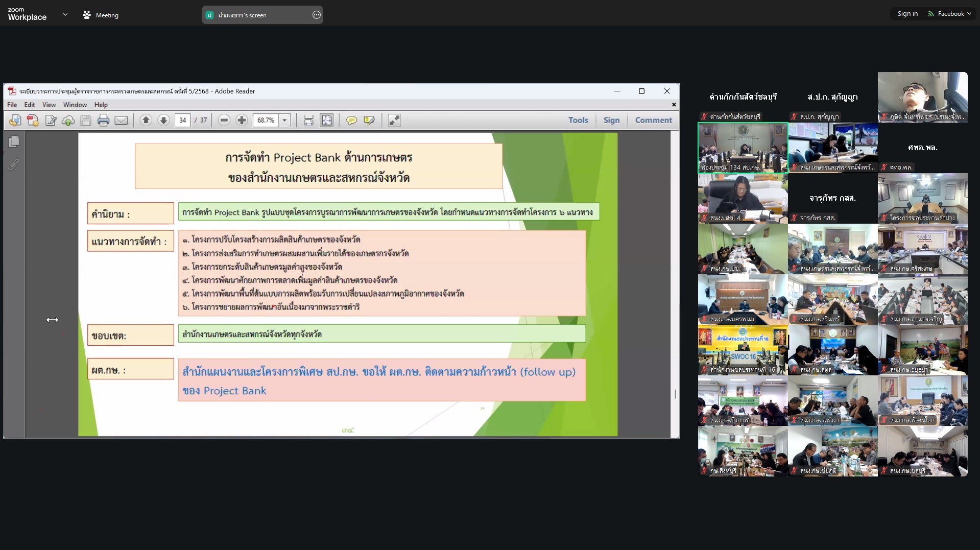Switch to the Meeting tab
This screenshot has width=980, height=550.
coord(101,15)
